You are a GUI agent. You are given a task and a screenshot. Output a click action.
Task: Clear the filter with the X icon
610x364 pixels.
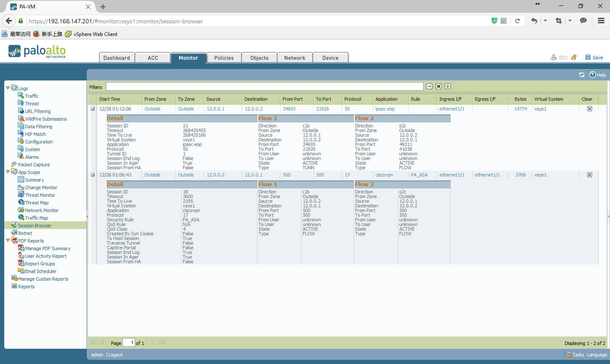[x=438, y=86]
